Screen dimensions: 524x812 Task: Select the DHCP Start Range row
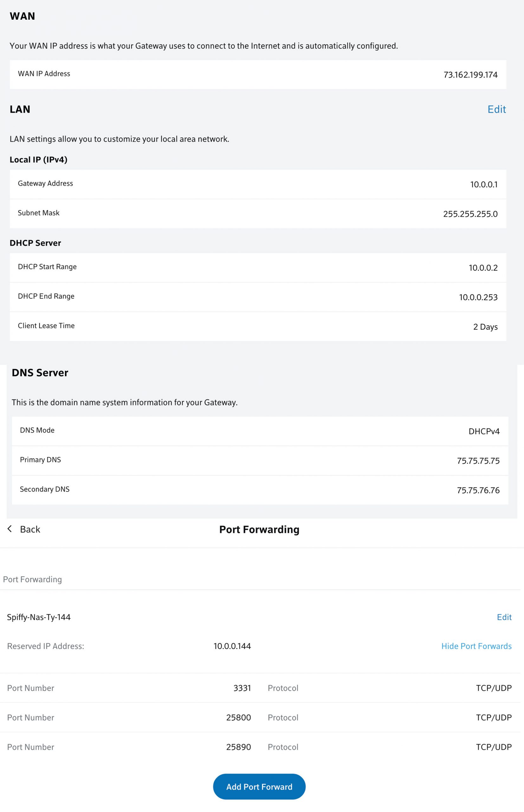pyautogui.click(x=258, y=268)
